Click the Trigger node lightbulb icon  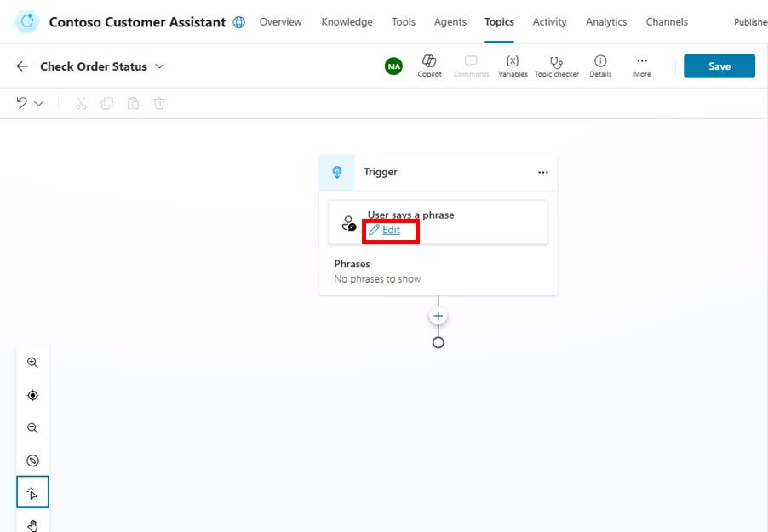(x=337, y=172)
